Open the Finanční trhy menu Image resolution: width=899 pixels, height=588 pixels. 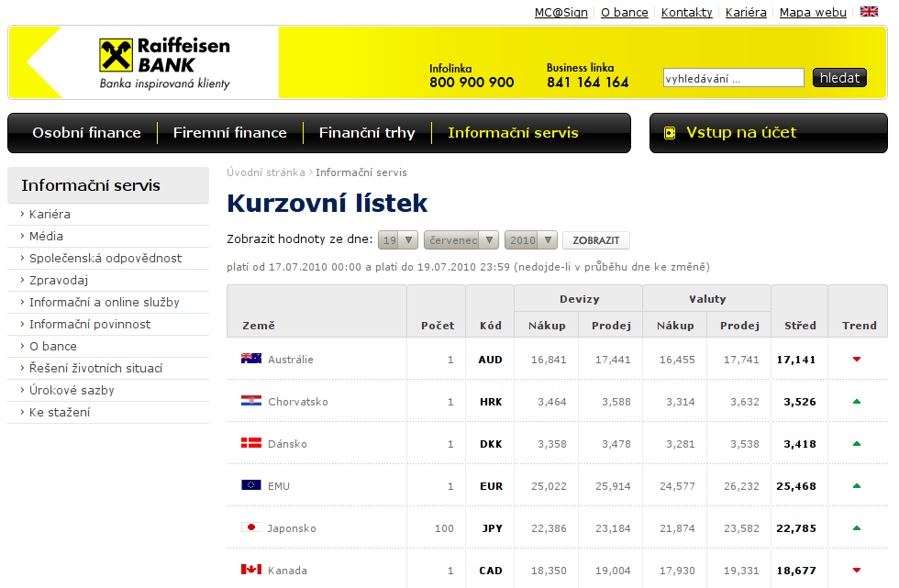367,133
